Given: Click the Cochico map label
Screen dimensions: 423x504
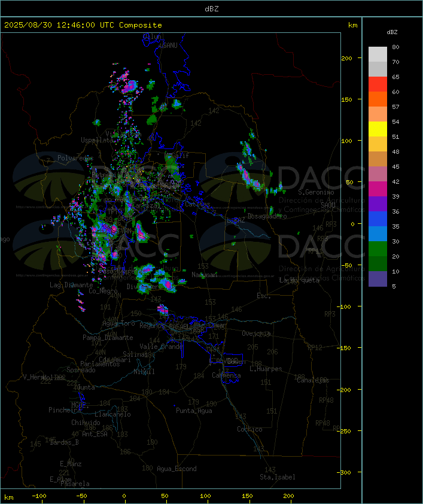Looking at the screenshot, I should tap(249, 429).
